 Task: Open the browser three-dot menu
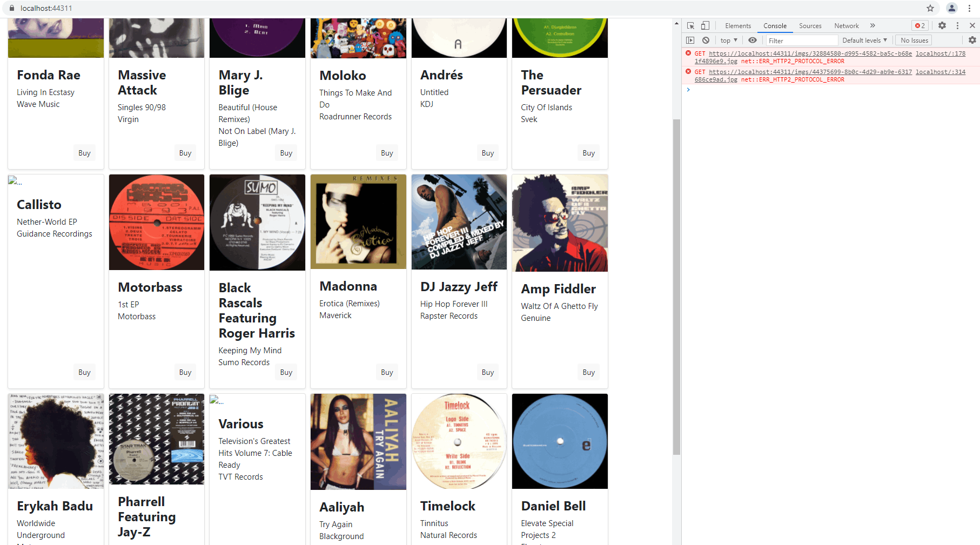coord(970,8)
